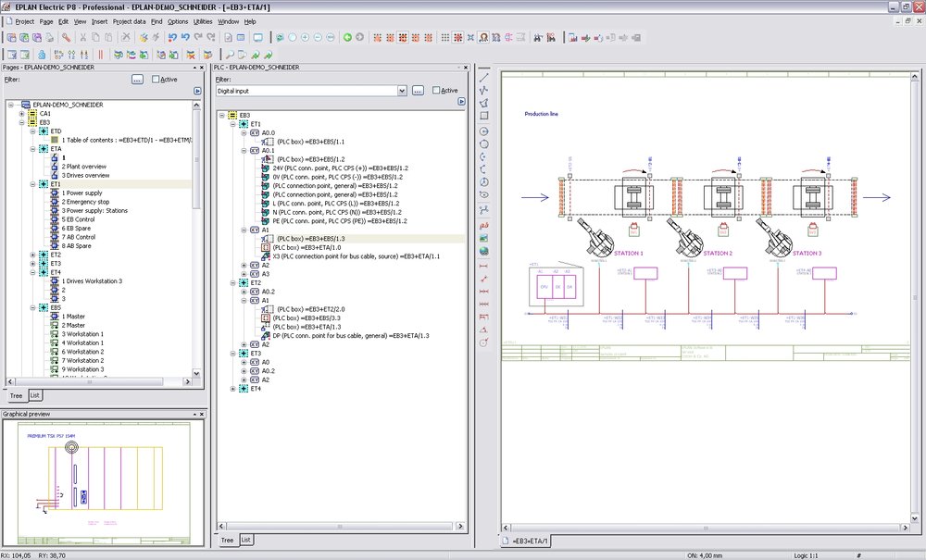
Task: Open the Utilities menu
Action: point(203,20)
